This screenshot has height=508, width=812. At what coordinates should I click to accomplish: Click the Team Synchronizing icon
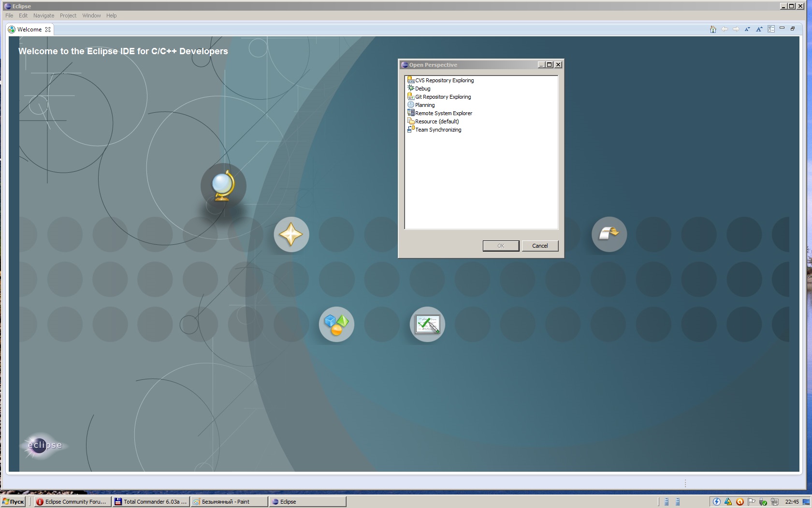[x=411, y=129]
